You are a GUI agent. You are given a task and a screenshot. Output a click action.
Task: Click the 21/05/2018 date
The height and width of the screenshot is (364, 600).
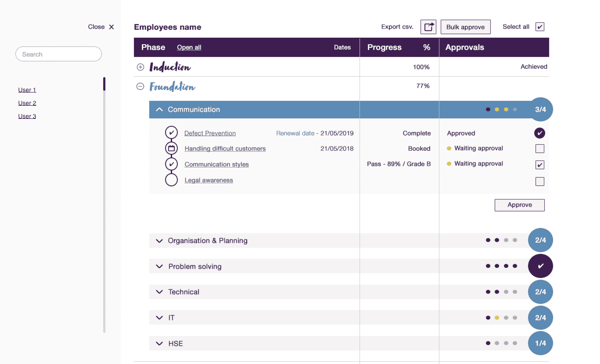[337, 149]
